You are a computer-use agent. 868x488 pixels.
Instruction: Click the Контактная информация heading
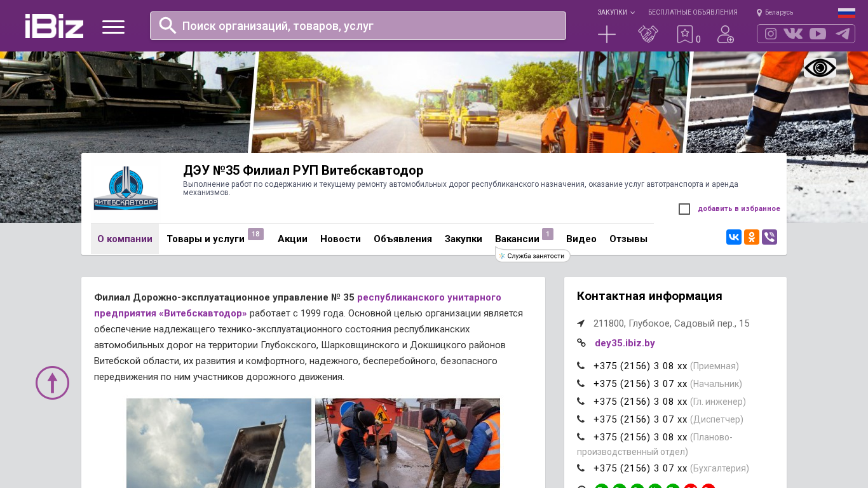649,296
